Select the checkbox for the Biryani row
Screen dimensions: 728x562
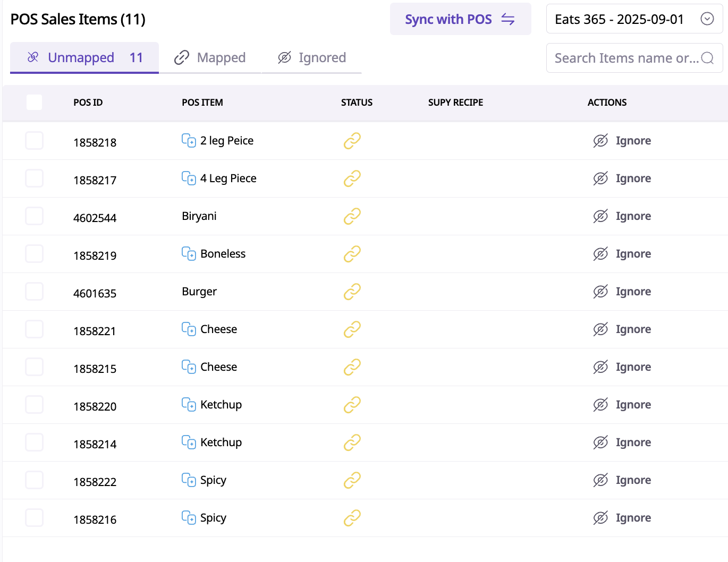point(34,216)
